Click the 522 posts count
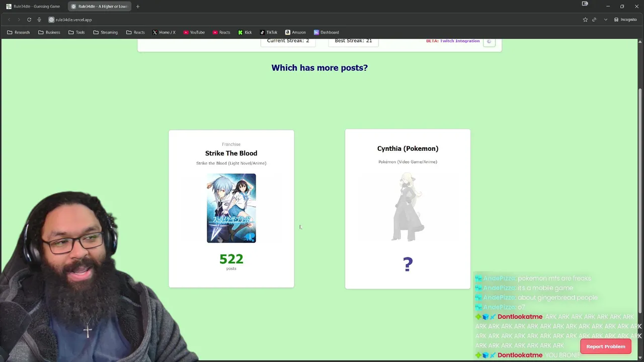The height and width of the screenshot is (362, 644). click(231, 259)
